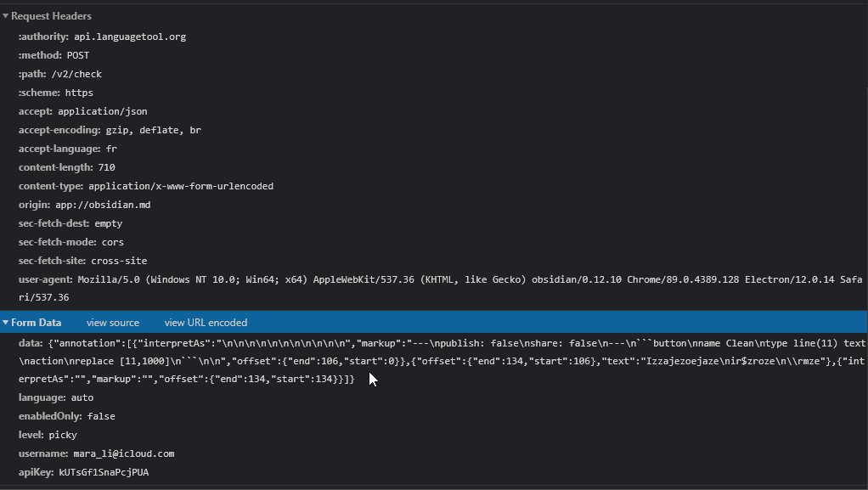868x490 pixels.
Task: Click the accept-encoding value gzip, deflate, br
Action: [x=153, y=130]
